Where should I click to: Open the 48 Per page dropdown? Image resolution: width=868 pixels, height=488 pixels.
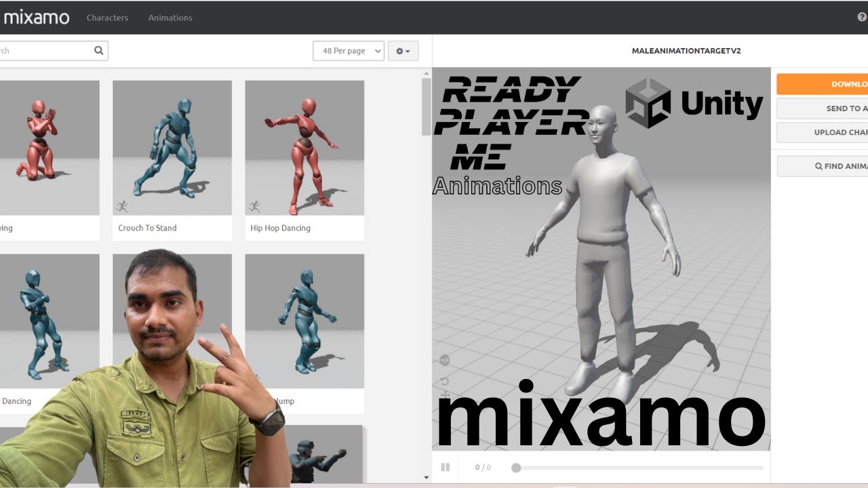[x=349, y=51]
